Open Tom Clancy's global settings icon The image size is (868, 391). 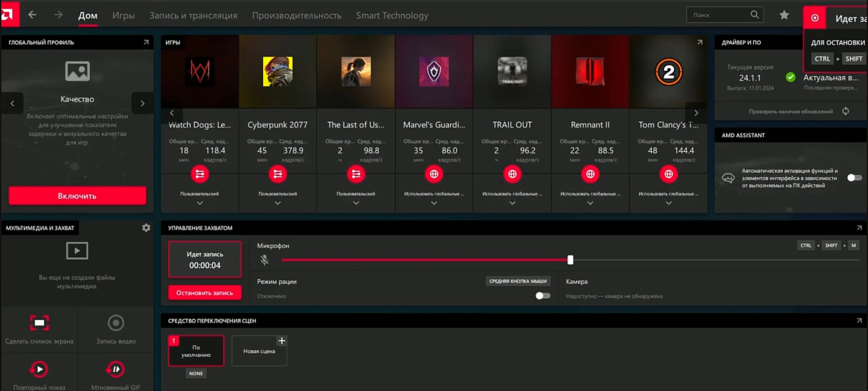point(668,174)
